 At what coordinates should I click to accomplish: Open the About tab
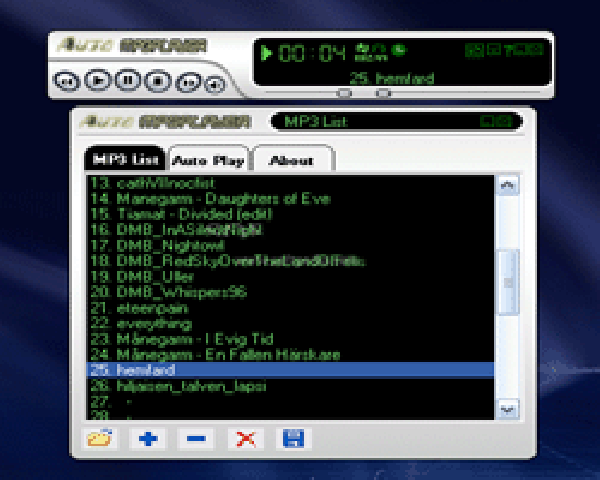292,159
